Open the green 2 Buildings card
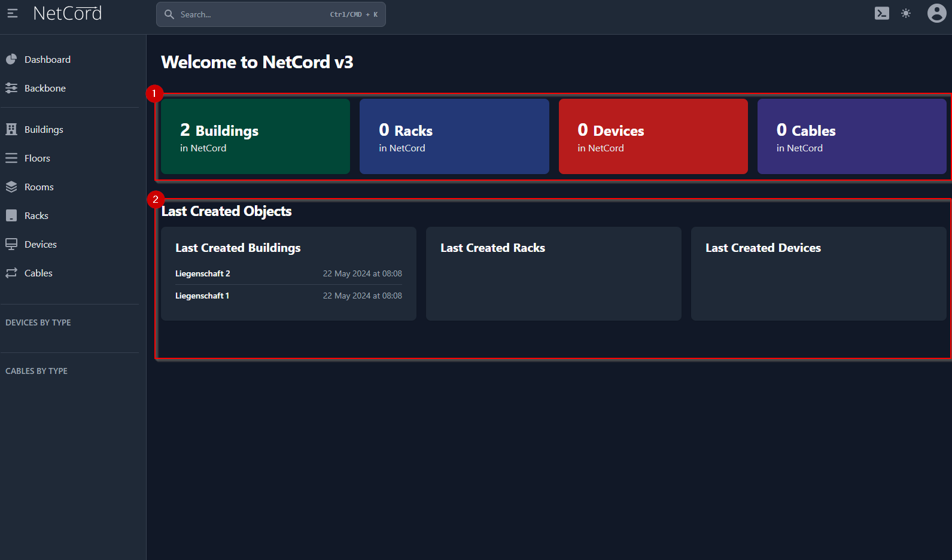Image resolution: width=952 pixels, height=560 pixels. coord(256,136)
